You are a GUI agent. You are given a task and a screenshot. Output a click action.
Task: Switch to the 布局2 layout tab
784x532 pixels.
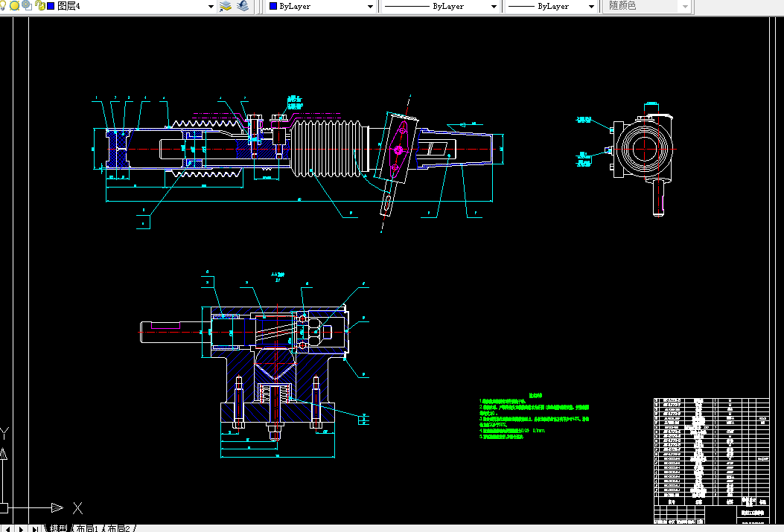pos(119,528)
